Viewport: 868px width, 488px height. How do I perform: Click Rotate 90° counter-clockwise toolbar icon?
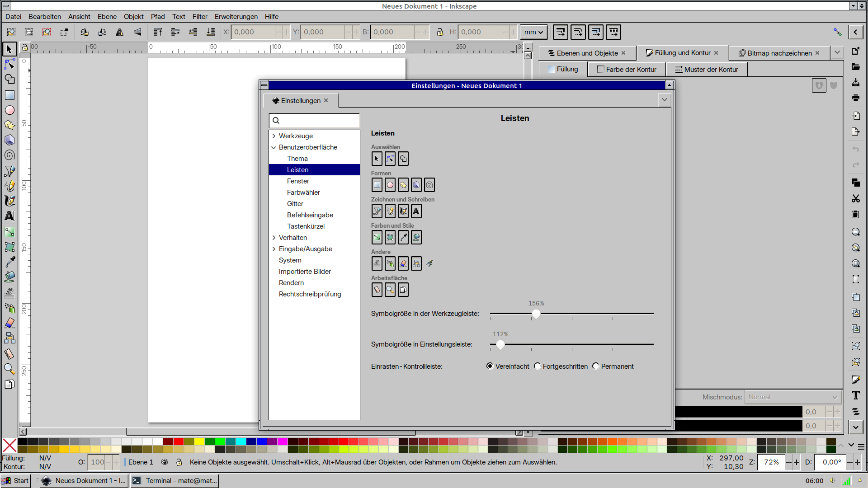pyautogui.click(x=84, y=32)
